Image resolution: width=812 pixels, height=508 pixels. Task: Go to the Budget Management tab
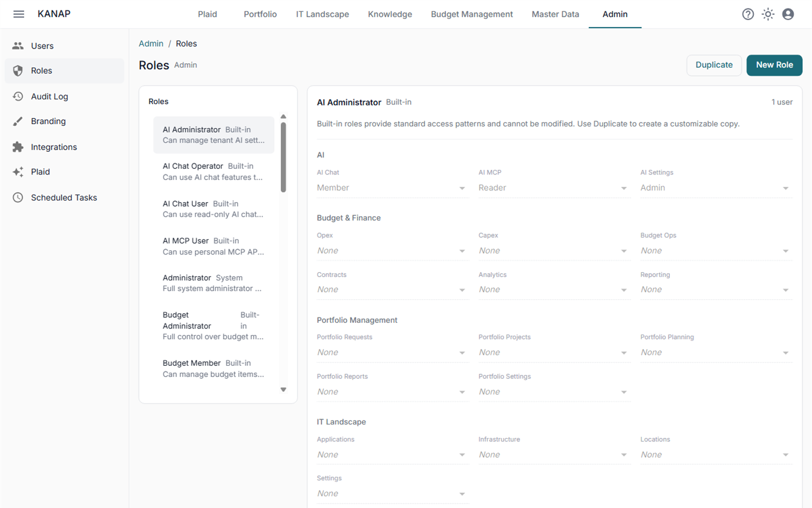pyautogui.click(x=472, y=14)
